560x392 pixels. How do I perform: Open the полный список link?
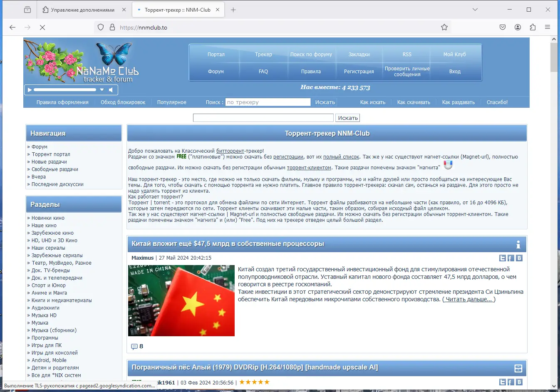pos(341,157)
